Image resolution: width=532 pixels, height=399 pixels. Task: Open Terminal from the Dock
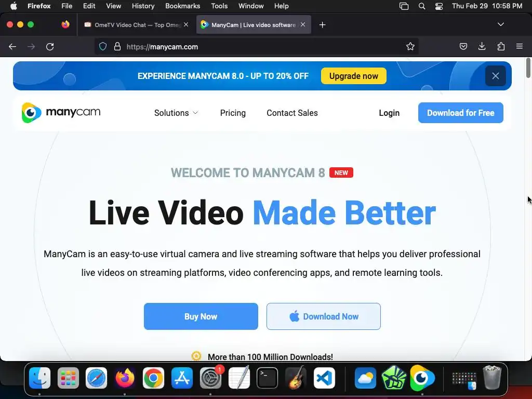point(268,378)
